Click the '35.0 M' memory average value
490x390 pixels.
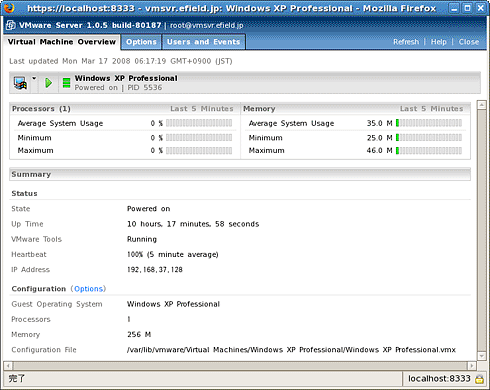(380, 123)
